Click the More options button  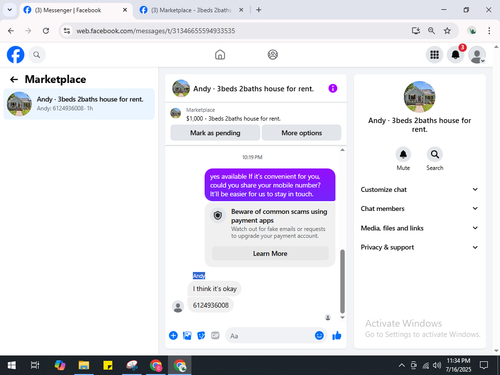pos(301,133)
